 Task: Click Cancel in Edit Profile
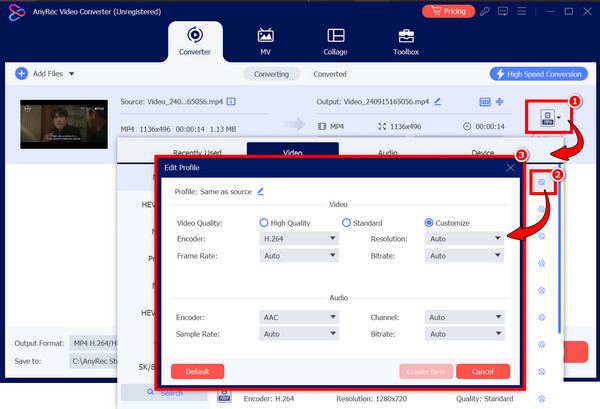click(x=483, y=372)
